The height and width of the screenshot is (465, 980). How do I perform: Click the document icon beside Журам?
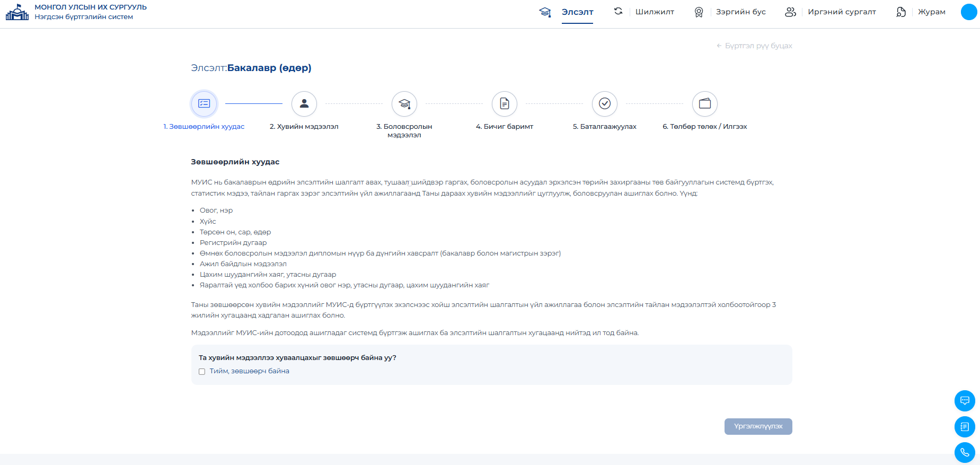coord(901,12)
